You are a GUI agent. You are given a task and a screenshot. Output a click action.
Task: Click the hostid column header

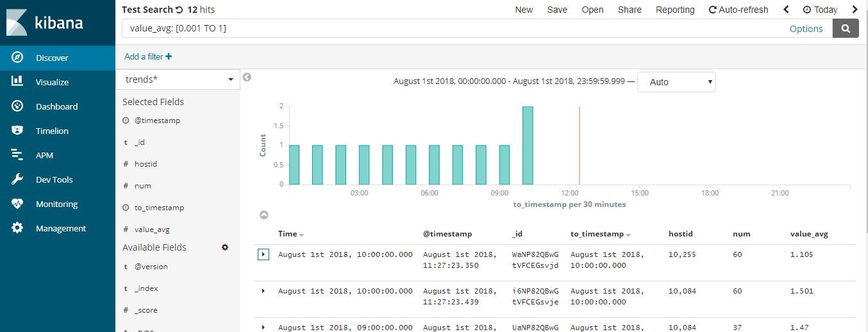click(x=680, y=234)
